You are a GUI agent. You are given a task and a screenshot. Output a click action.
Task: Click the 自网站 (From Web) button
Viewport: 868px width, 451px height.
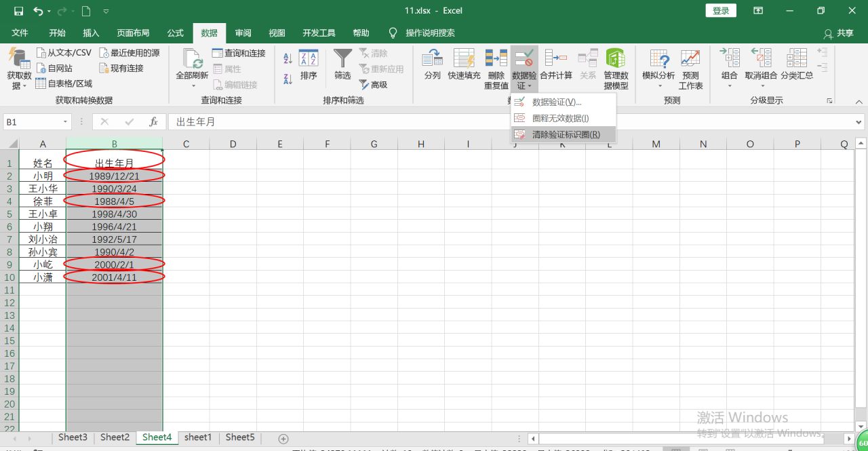pyautogui.click(x=54, y=68)
